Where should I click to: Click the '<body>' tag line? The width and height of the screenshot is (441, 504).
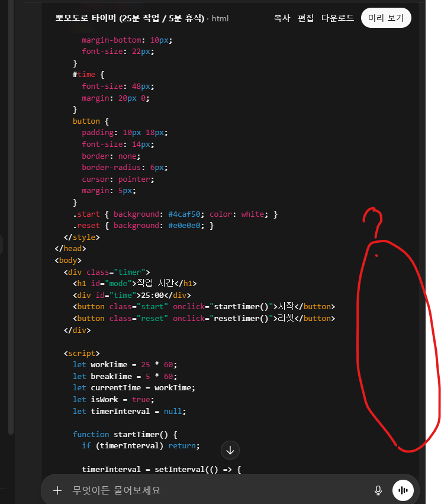click(x=68, y=261)
